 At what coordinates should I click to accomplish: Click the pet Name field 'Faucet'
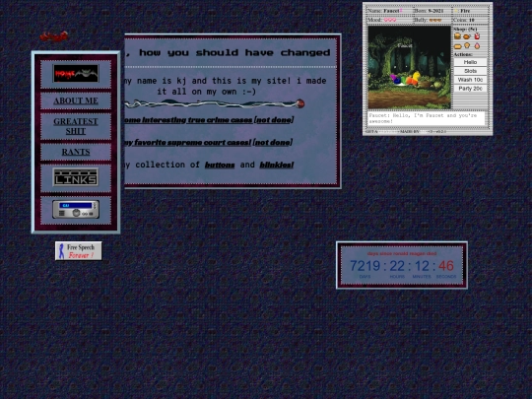(391, 11)
